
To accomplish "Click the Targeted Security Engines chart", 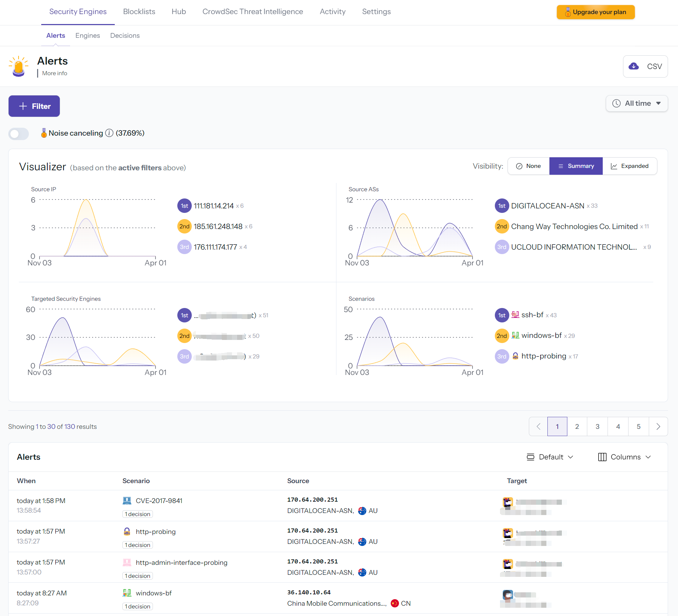I will (x=97, y=337).
